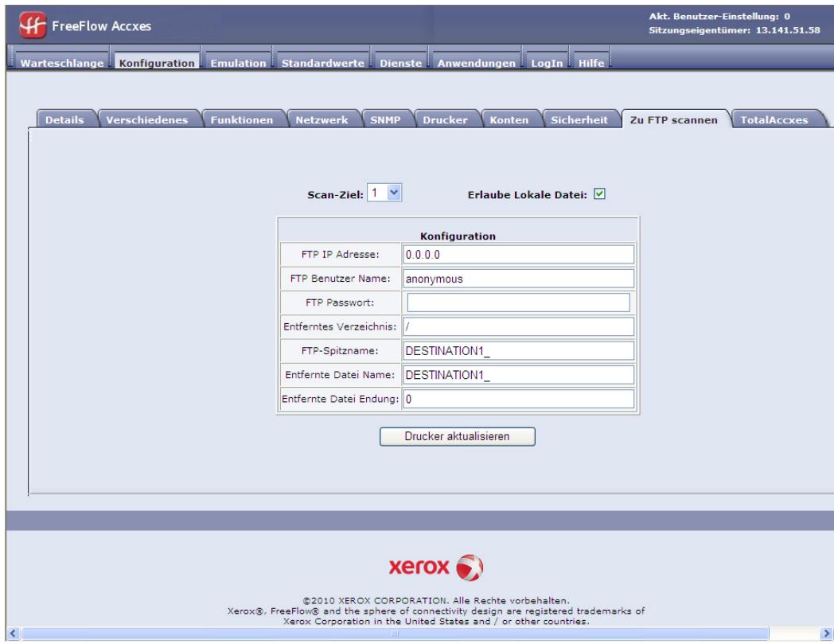The height and width of the screenshot is (644, 834).
Task: Click the Entferntes Verzeichnis field
Action: 518,326
